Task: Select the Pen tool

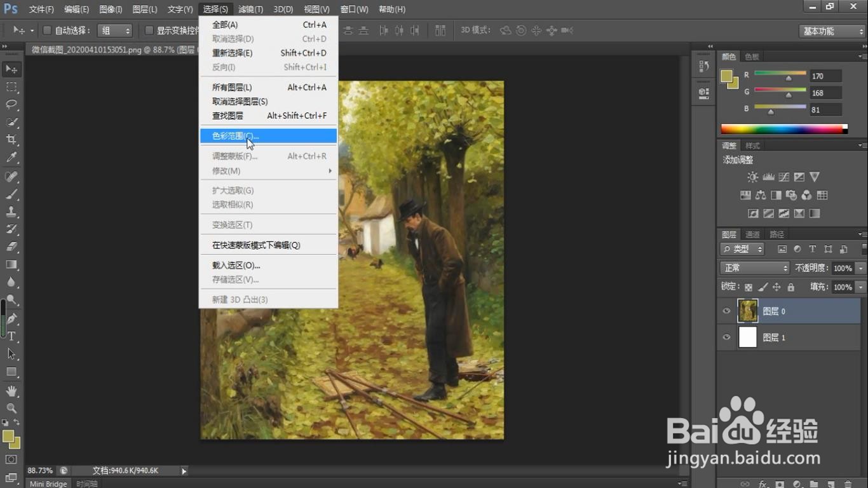Action: [x=11, y=319]
